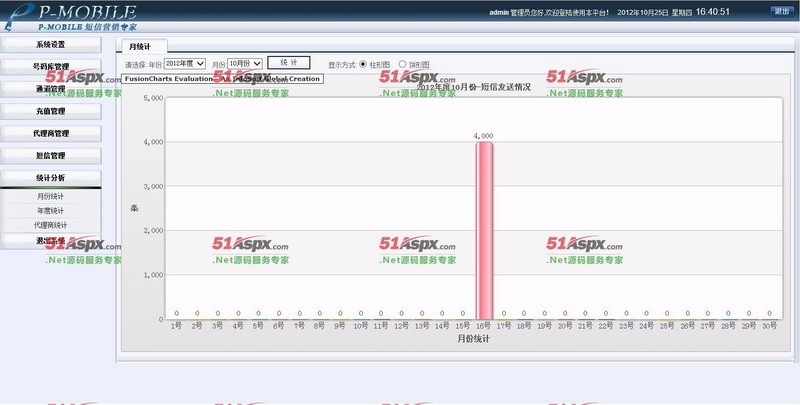Collapse the 统计分析 sidebar section

click(x=50, y=177)
